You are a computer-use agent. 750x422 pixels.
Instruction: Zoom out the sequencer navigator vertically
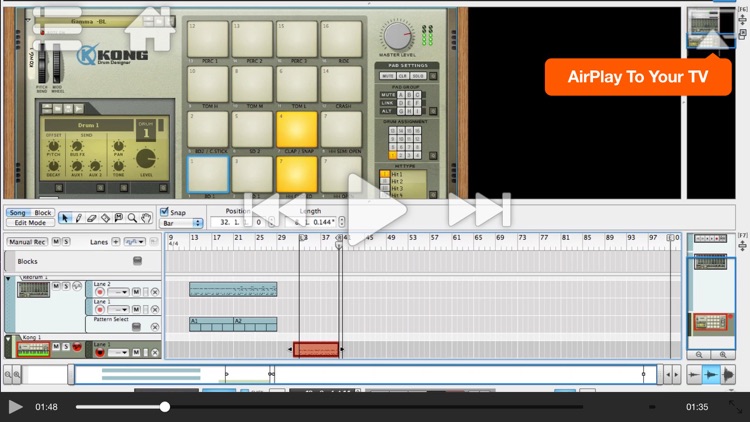[699, 355]
